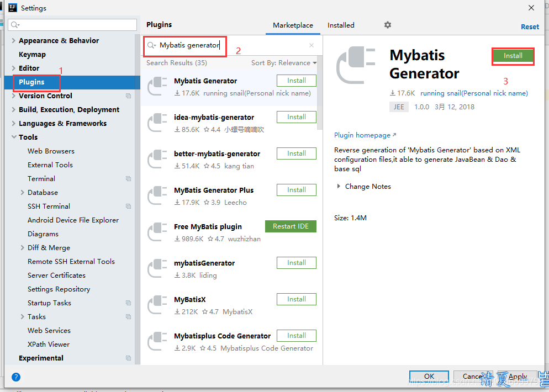The height and width of the screenshot is (392, 549).
Task: Click project-level icon beside Terminal
Action: 129,178
